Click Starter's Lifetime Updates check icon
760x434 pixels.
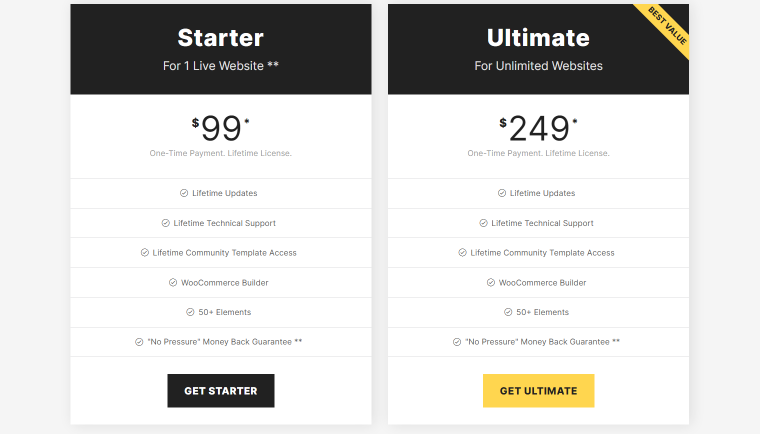point(184,193)
